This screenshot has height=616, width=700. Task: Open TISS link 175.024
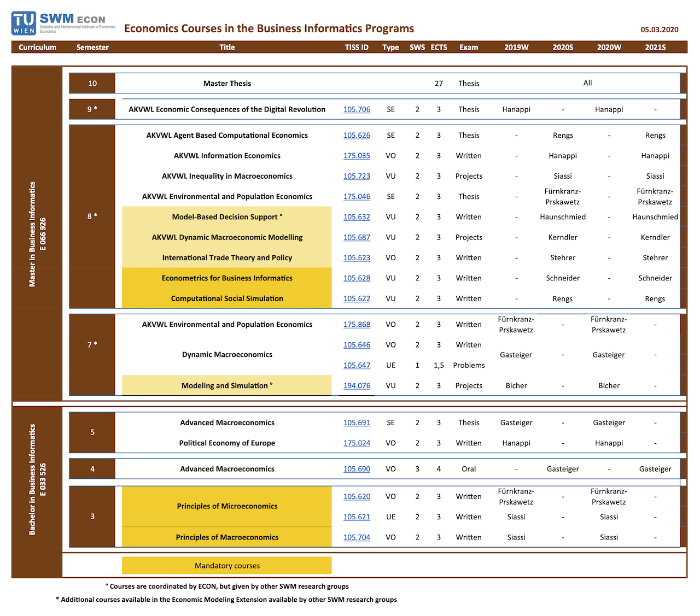point(357,443)
